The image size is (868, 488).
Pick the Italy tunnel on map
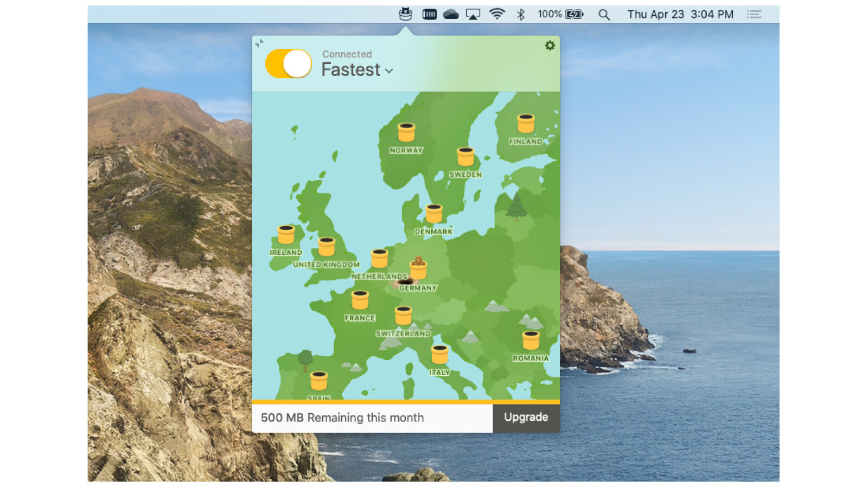pyautogui.click(x=439, y=355)
